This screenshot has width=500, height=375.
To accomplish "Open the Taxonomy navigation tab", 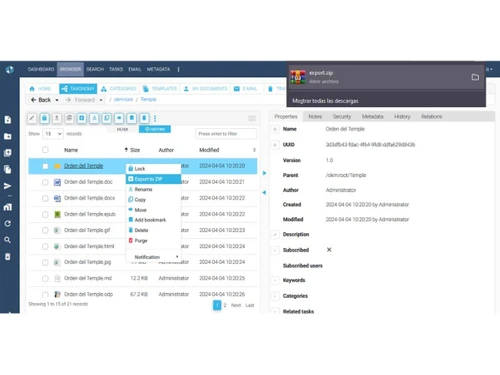I will 78,89.
